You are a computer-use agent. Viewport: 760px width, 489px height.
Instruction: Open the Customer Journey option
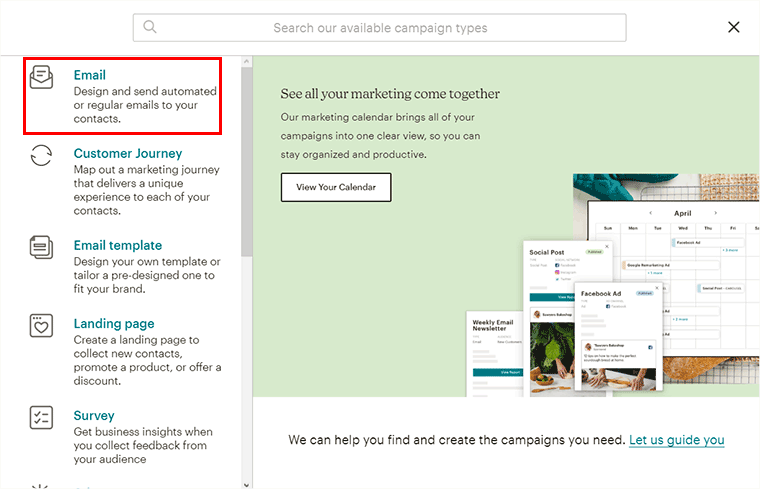coord(127,154)
